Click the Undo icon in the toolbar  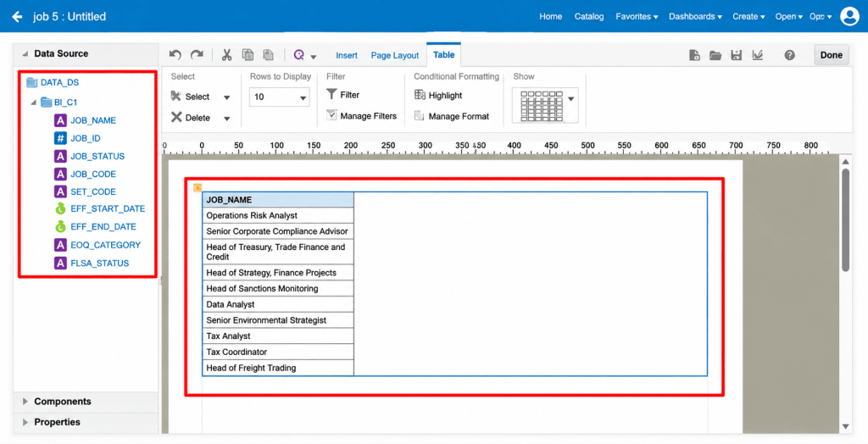[x=175, y=55]
